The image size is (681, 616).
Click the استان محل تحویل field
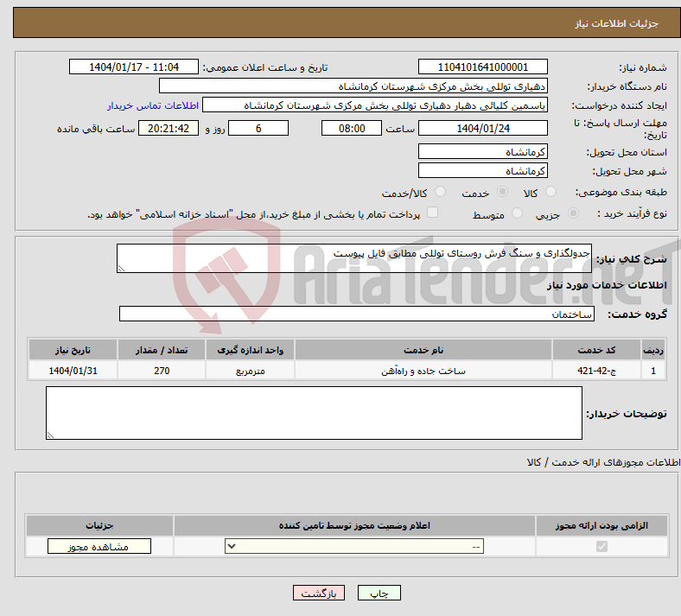(x=482, y=151)
